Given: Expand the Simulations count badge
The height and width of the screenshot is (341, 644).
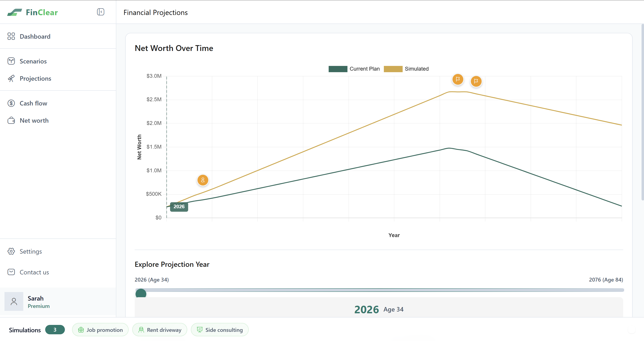Looking at the screenshot, I should pyautogui.click(x=55, y=330).
